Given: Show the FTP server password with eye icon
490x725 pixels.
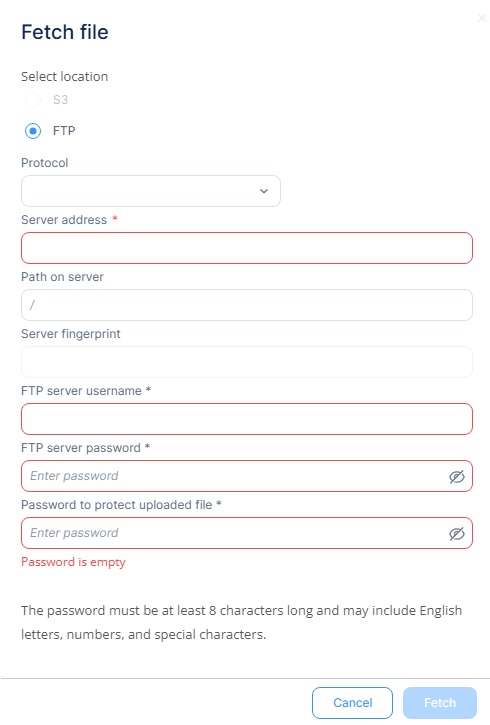Looking at the screenshot, I should pos(457,476).
